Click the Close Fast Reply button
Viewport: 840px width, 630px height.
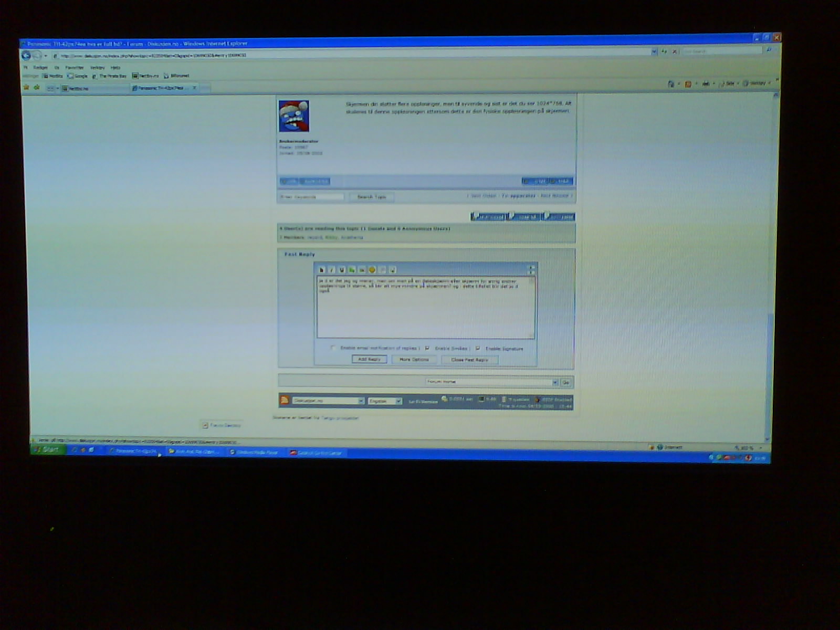pos(469,360)
